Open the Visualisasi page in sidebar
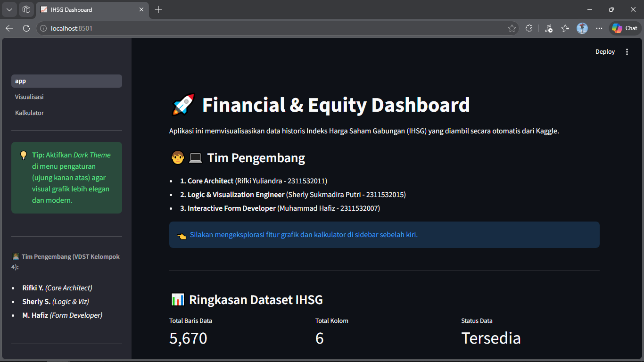The image size is (644, 362). point(66,97)
